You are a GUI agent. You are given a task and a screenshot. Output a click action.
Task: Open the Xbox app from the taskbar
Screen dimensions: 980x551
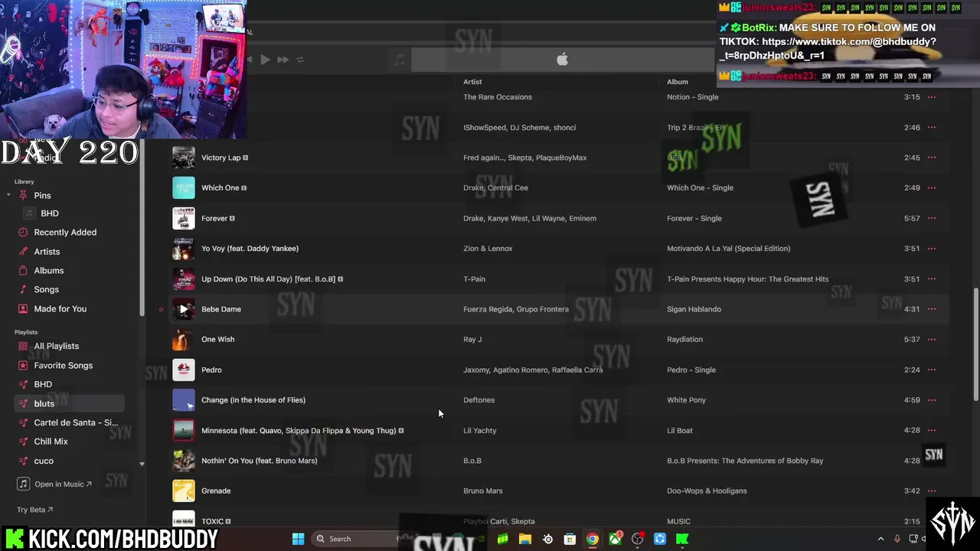[x=615, y=539]
